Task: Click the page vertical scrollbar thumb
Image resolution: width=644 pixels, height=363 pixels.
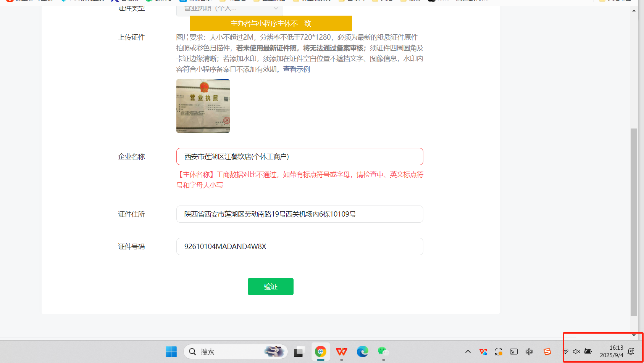Action: pos(634,222)
